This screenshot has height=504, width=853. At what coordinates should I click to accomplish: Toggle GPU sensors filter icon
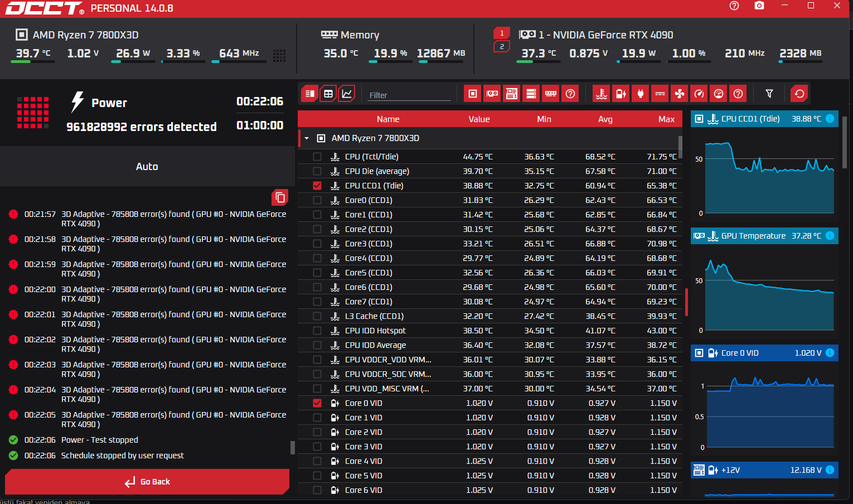pos(492,94)
